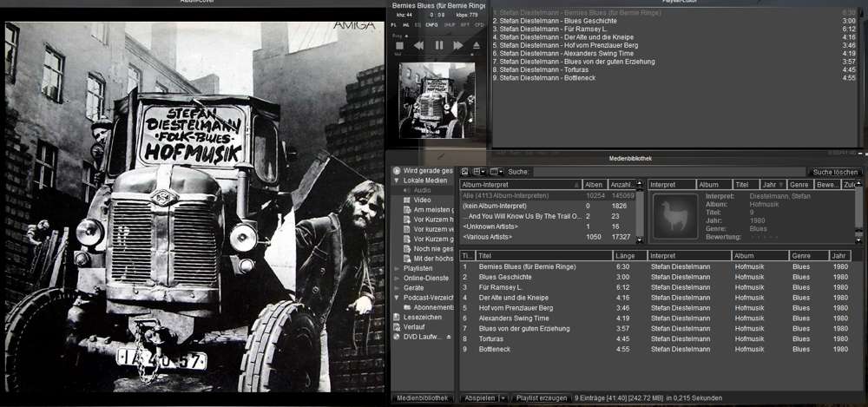Click the Genre column header in track list
868x407 pixels.
click(x=807, y=256)
